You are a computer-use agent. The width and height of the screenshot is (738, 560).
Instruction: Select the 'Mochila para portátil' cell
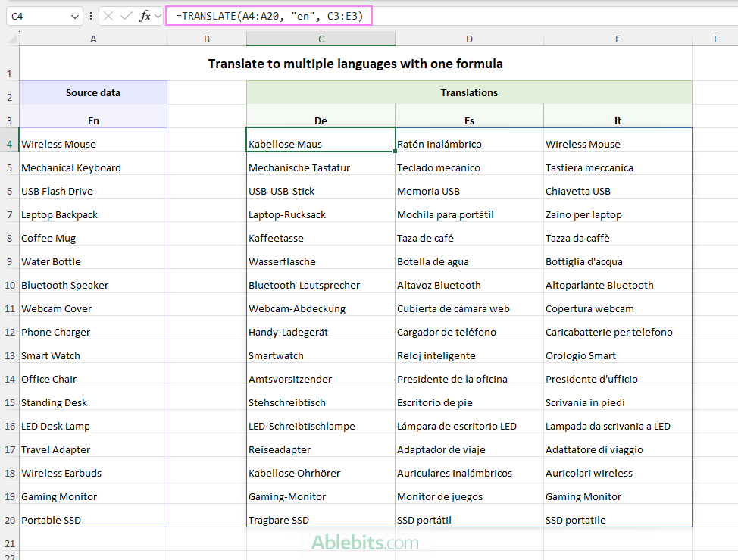click(x=469, y=211)
